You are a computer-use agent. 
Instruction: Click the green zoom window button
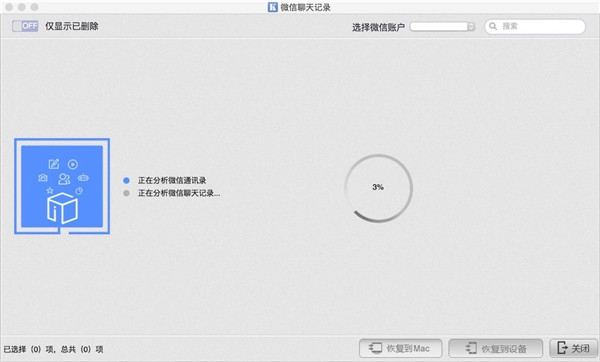pos(34,7)
